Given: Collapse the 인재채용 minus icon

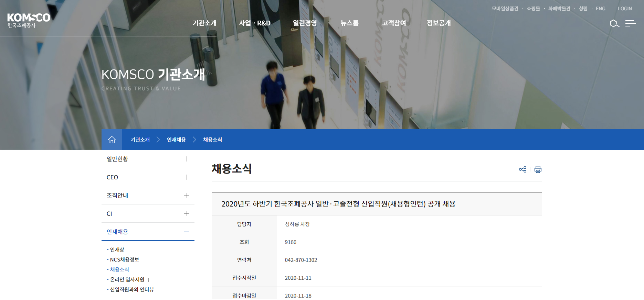Looking at the screenshot, I should click(x=187, y=232).
